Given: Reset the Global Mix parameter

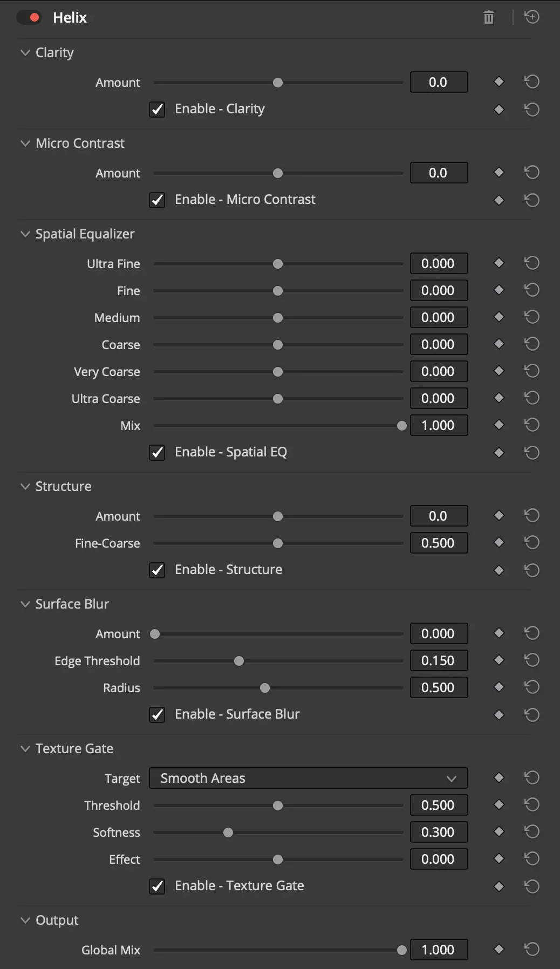Looking at the screenshot, I should coord(532,949).
